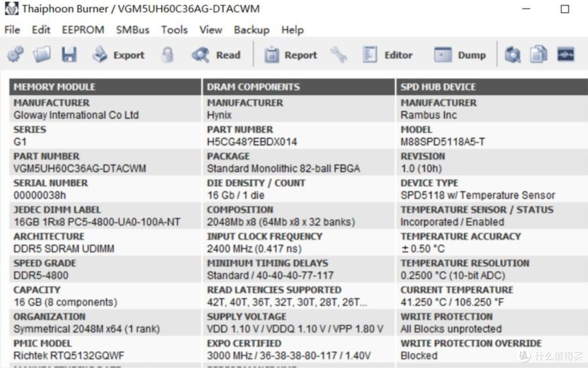Open the SPD Editor
588x368 pixels.
click(388, 55)
